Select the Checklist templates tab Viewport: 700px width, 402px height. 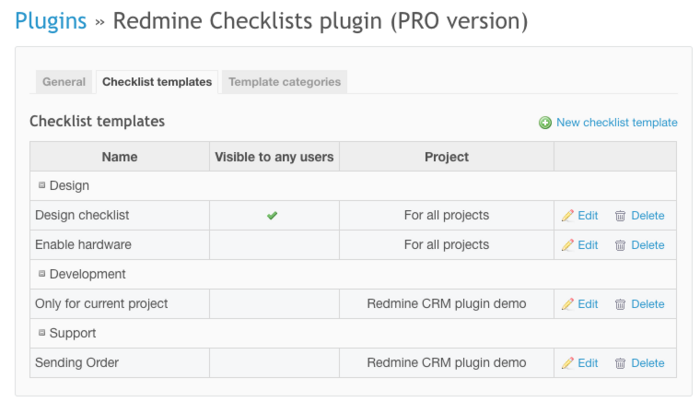tap(157, 82)
